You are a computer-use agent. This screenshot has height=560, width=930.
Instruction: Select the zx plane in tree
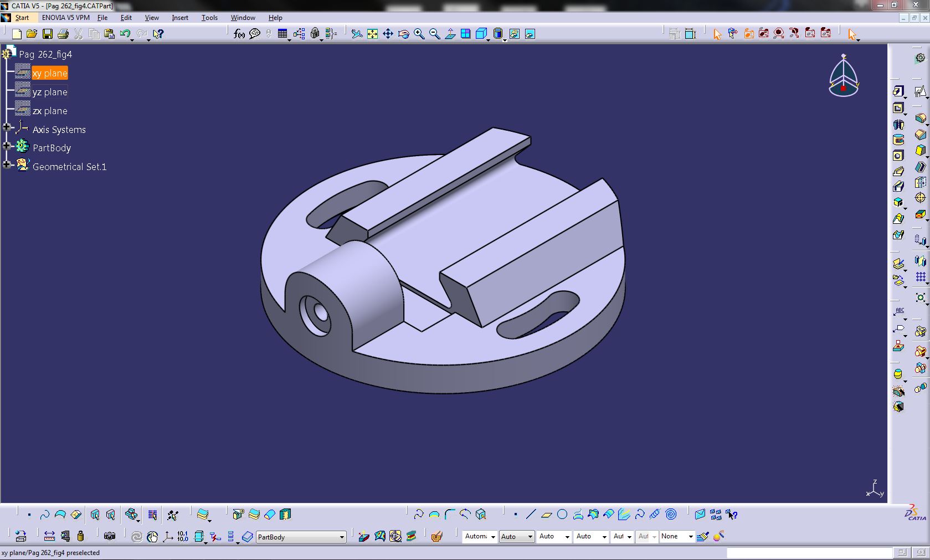pyautogui.click(x=50, y=111)
